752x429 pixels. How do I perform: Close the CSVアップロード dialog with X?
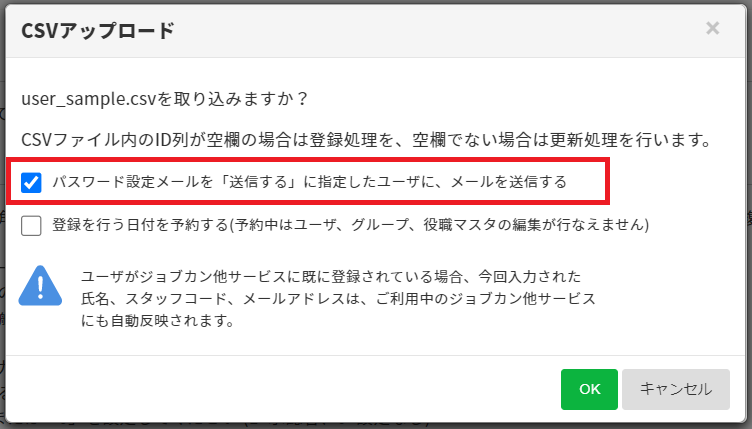click(x=712, y=28)
